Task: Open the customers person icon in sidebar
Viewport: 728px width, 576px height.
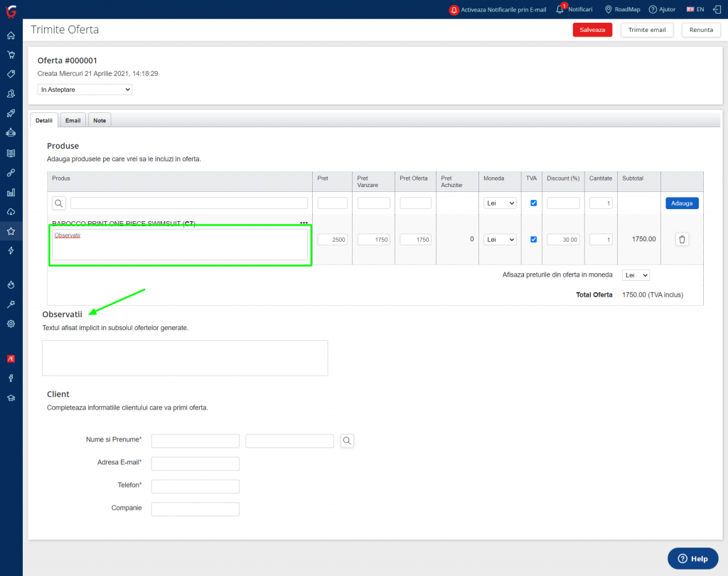Action: [x=11, y=94]
